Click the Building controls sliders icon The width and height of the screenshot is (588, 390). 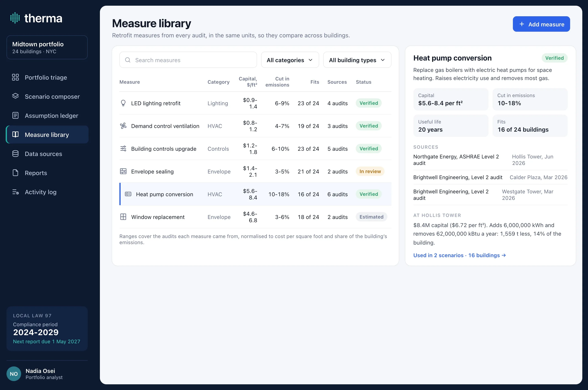(123, 148)
